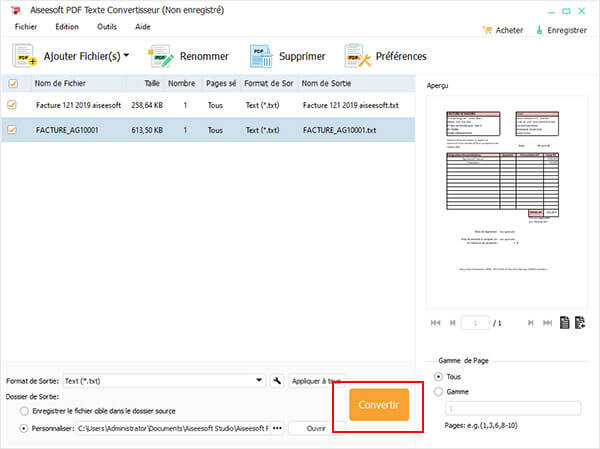
Task: Click the Nom de Sortie column header
Action: 326,83
